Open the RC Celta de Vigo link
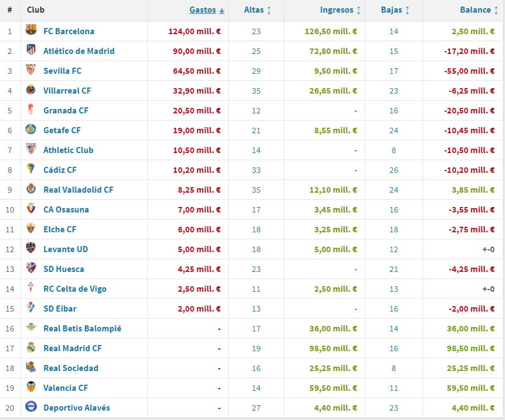This screenshot has height=420, width=505. (x=75, y=289)
